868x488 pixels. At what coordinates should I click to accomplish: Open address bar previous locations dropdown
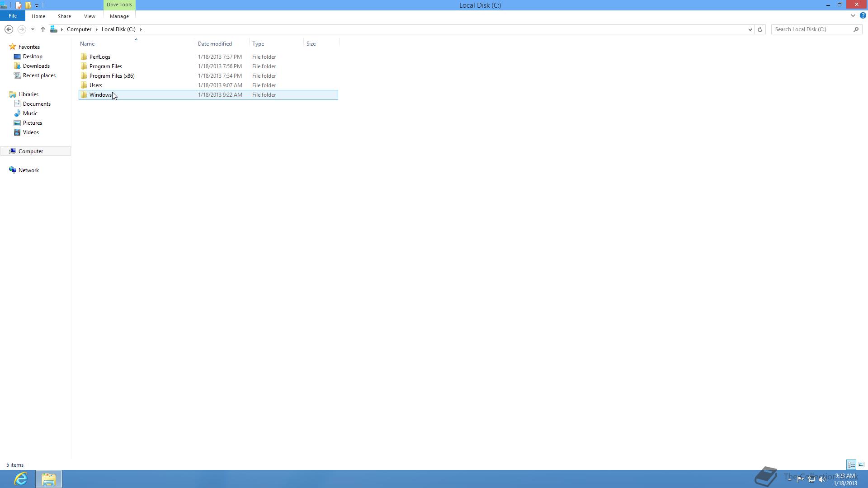point(750,29)
